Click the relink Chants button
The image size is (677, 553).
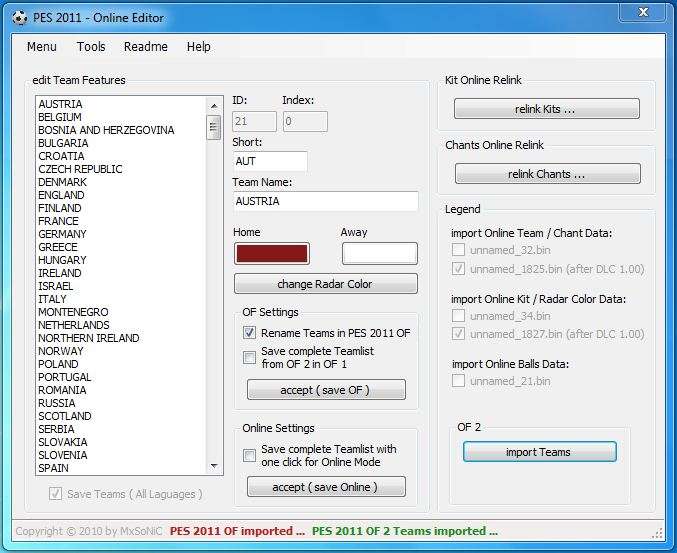[546, 174]
